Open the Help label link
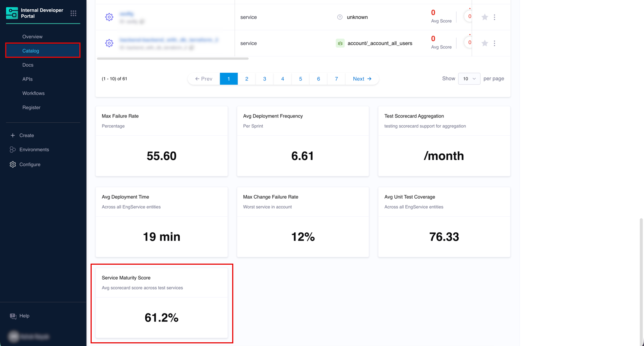 (24, 316)
